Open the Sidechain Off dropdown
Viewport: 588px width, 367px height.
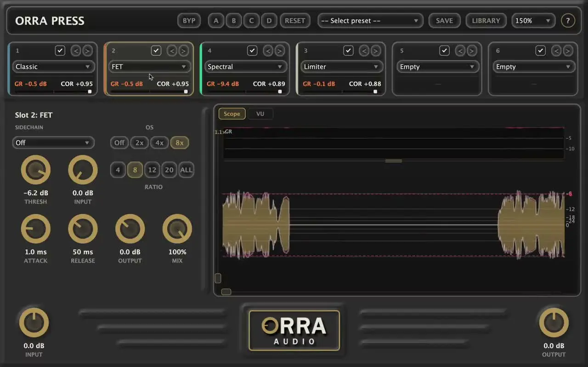click(53, 143)
